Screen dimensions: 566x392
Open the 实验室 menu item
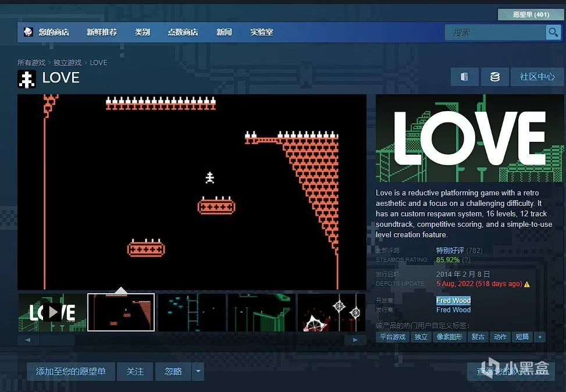(x=261, y=32)
